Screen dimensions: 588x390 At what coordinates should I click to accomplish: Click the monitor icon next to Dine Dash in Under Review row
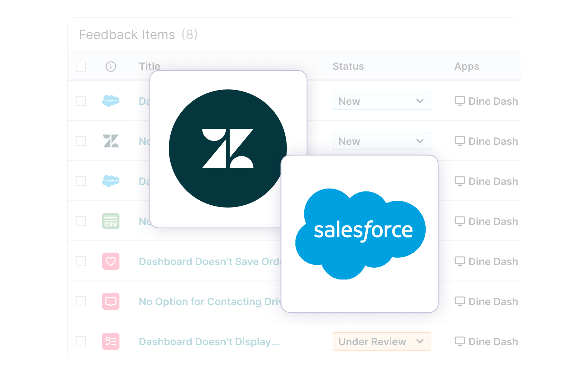460,342
